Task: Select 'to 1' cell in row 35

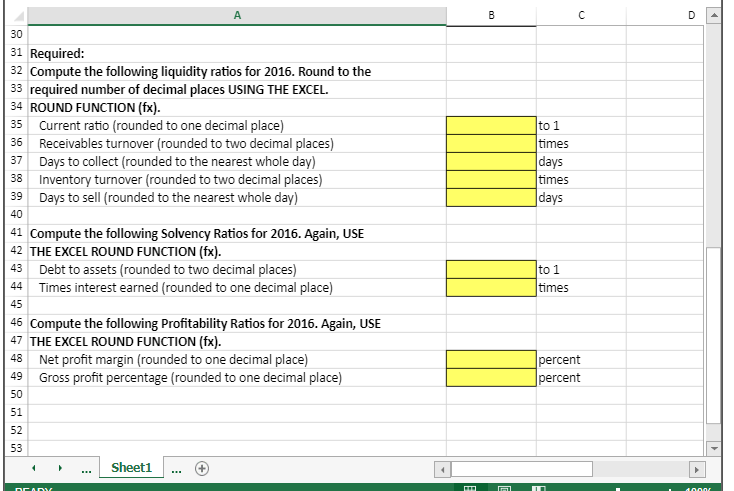Action: 581,125
